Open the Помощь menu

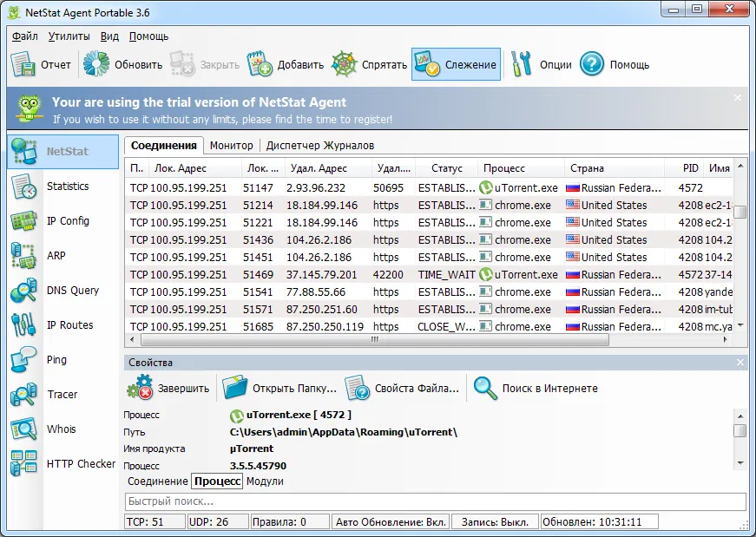tap(148, 36)
